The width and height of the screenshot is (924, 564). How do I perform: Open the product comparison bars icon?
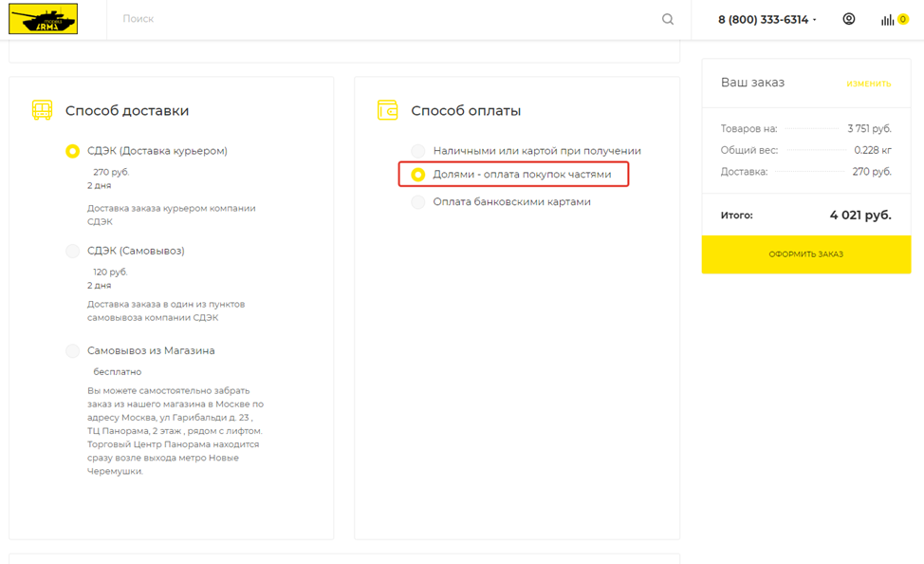(887, 20)
